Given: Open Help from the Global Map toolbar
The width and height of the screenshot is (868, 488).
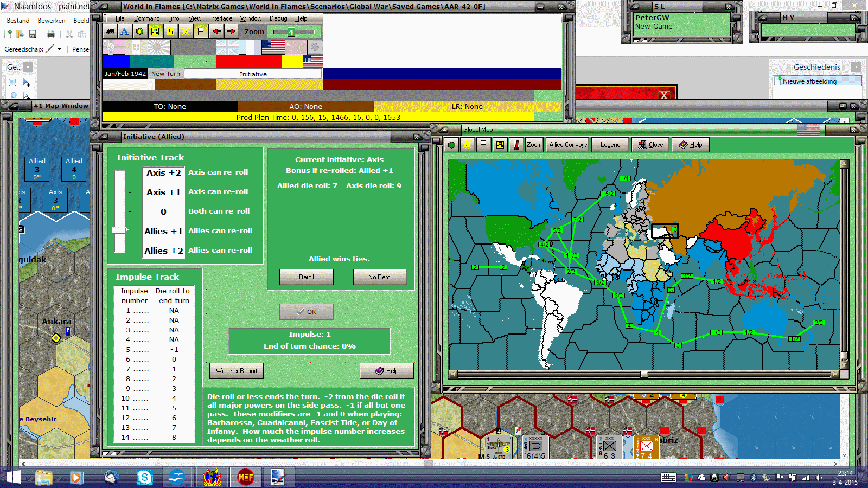Looking at the screenshot, I should [x=691, y=145].
